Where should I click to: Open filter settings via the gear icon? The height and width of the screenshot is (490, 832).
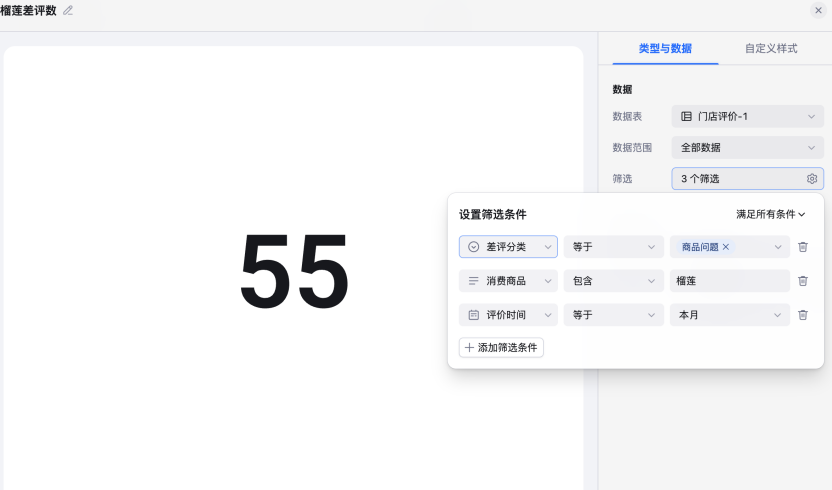pos(811,179)
